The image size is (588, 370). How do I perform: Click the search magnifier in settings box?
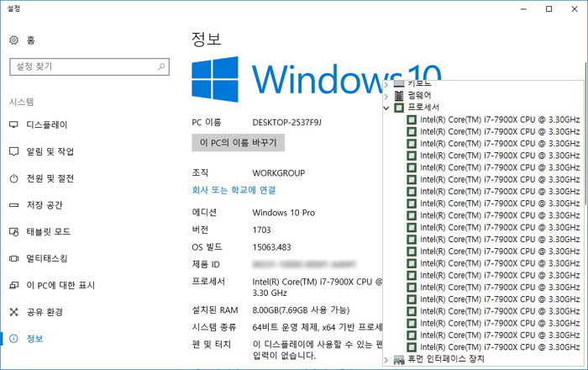pyautogui.click(x=161, y=66)
